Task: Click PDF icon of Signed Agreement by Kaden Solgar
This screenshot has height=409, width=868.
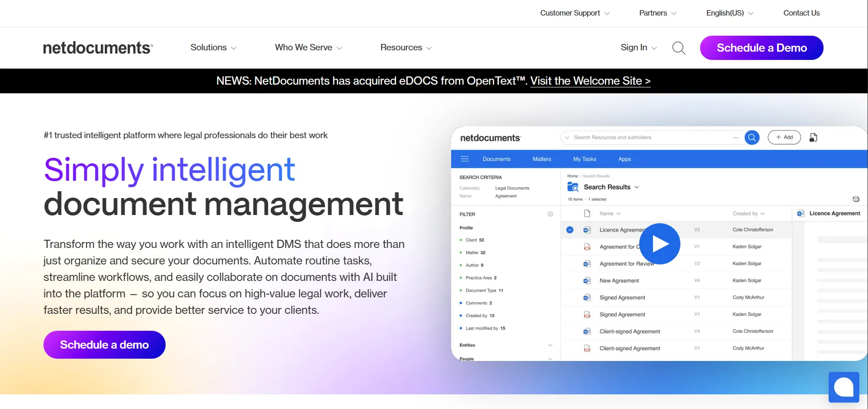Action: [587, 314]
